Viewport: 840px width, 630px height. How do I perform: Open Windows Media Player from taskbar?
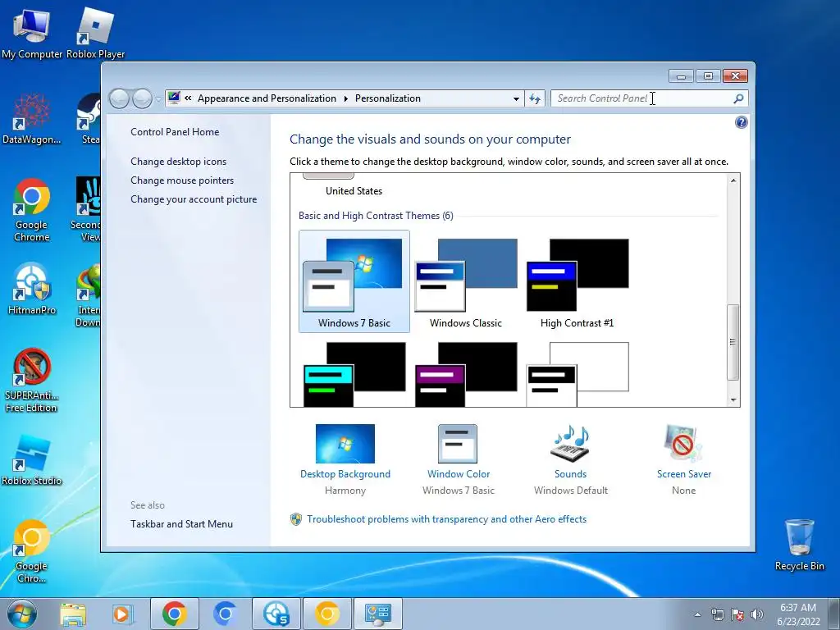coord(121,614)
